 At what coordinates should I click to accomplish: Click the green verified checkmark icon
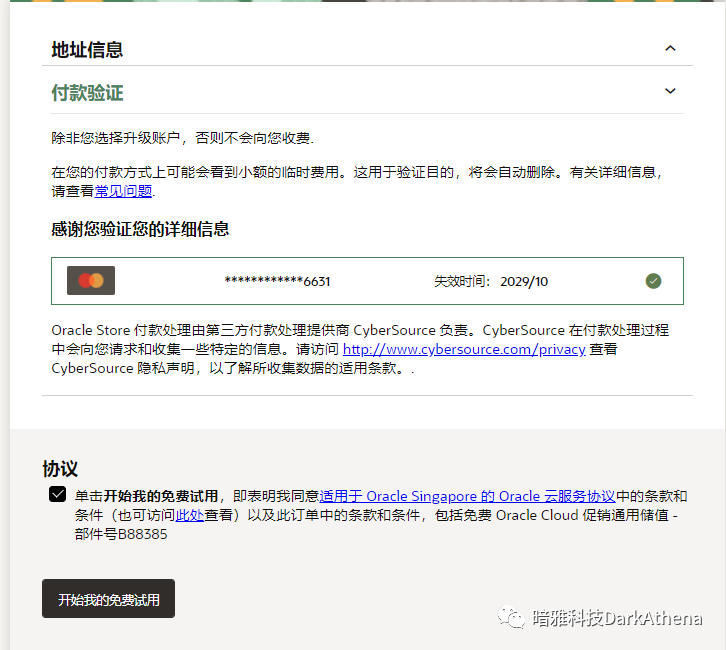point(653,281)
